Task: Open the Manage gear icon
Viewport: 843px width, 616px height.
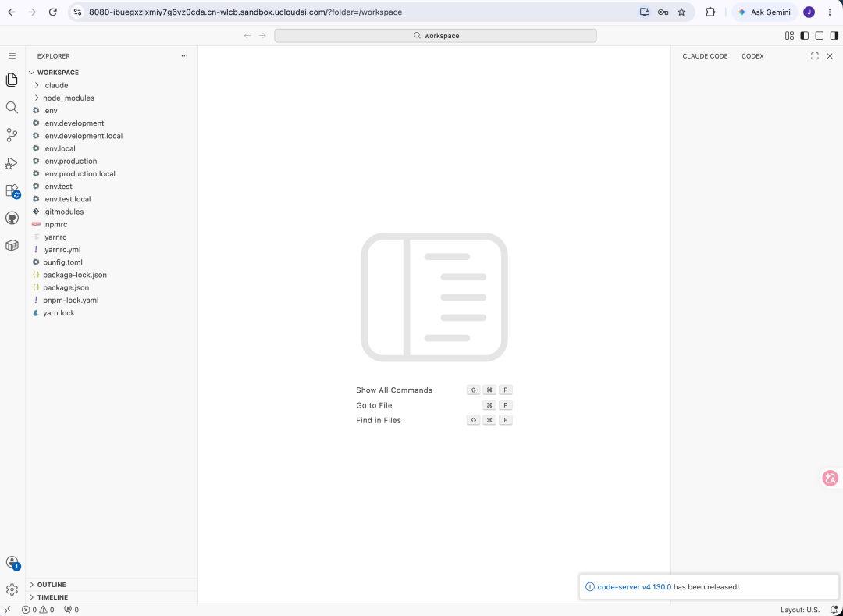Action: (x=12, y=589)
